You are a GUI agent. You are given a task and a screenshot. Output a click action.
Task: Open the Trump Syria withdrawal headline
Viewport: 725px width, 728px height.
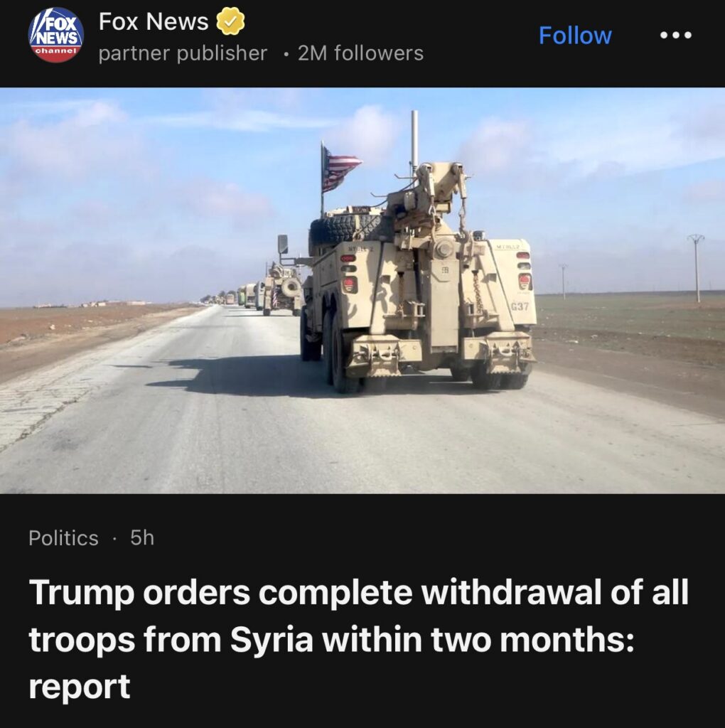point(358,639)
